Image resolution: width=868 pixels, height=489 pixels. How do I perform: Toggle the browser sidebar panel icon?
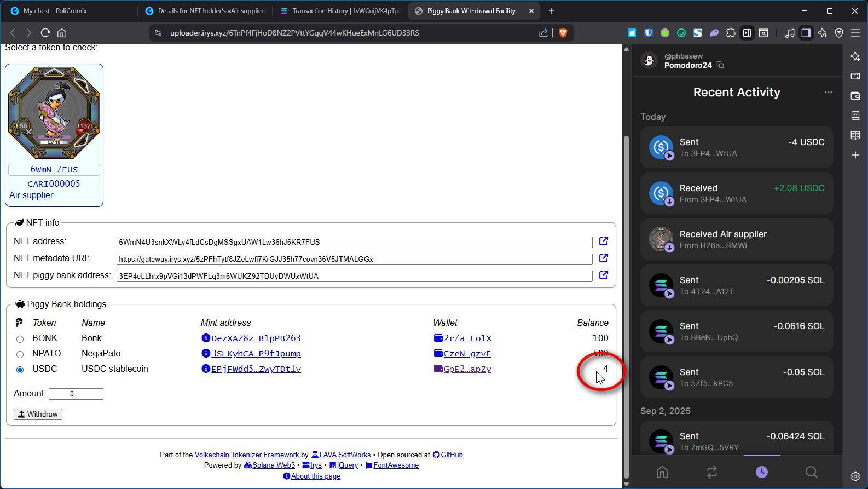pos(806,33)
